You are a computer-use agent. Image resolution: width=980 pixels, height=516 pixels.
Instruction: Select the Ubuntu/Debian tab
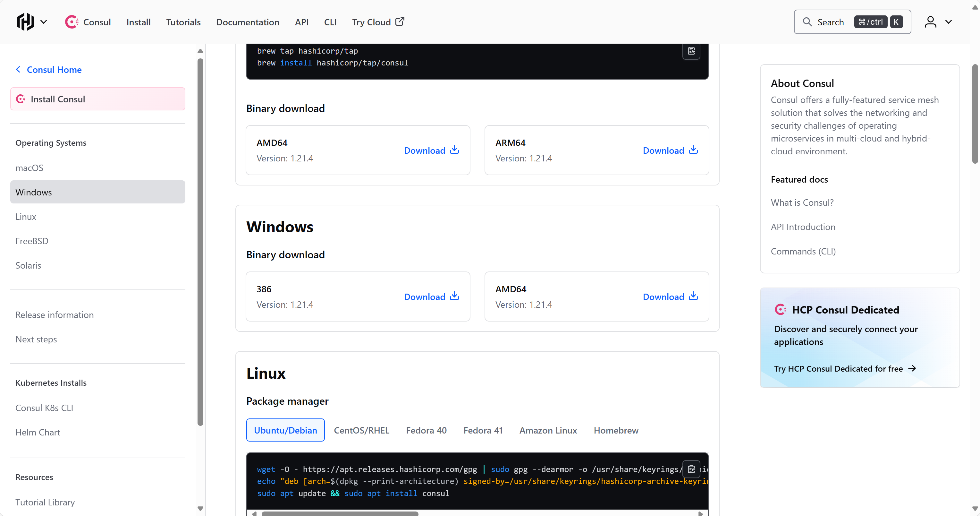click(285, 430)
